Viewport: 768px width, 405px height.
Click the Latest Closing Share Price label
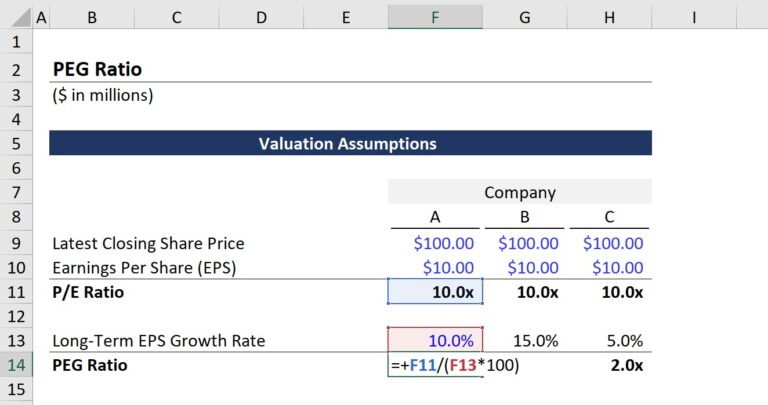[x=148, y=243]
